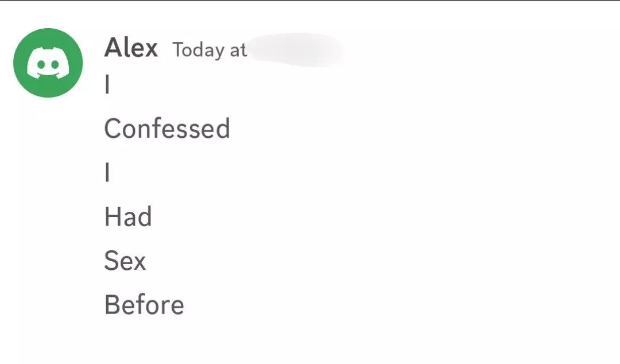The width and height of the screenshot is (620, 364).
Task: Click the capital "H" in "Had"
Action: click(x=113, y=216)
